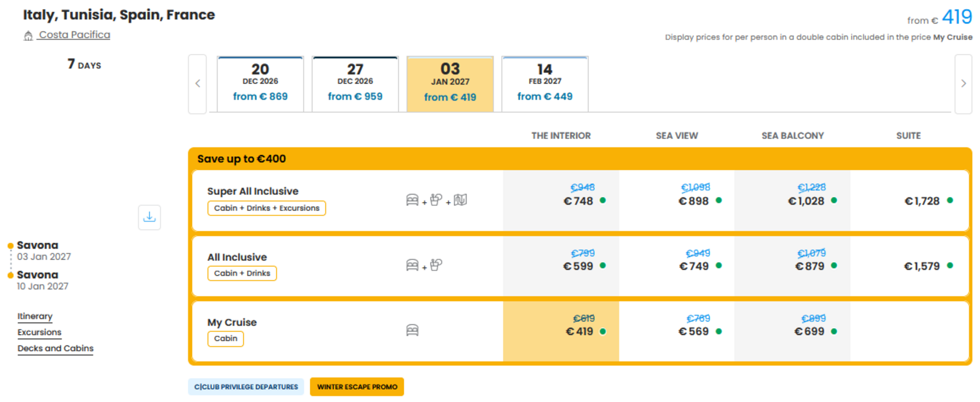This screenshot has height=402, width=980.
Task: Click the cabin bed icon in My Cruise row
Action: click(x=412, y=330)
